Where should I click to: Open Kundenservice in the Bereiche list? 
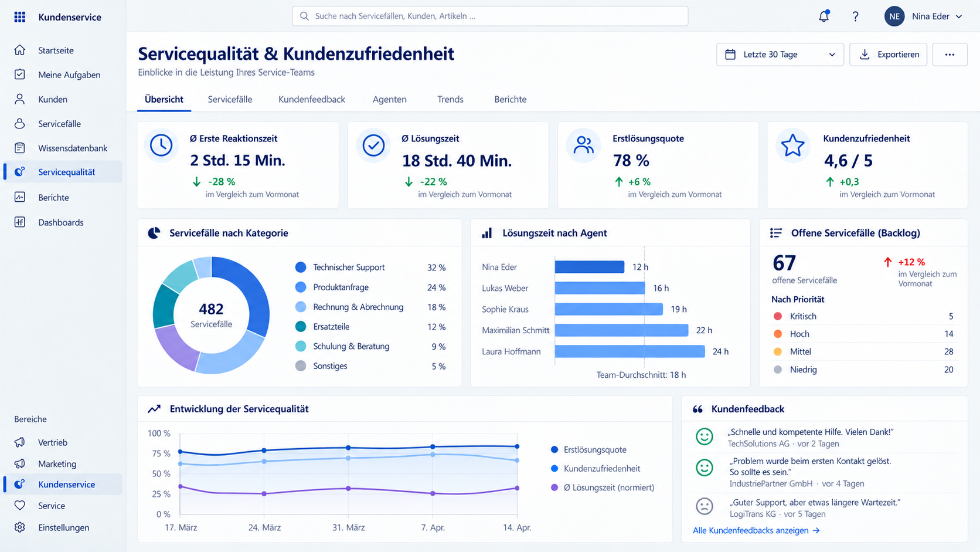click(x=63, y=485)
